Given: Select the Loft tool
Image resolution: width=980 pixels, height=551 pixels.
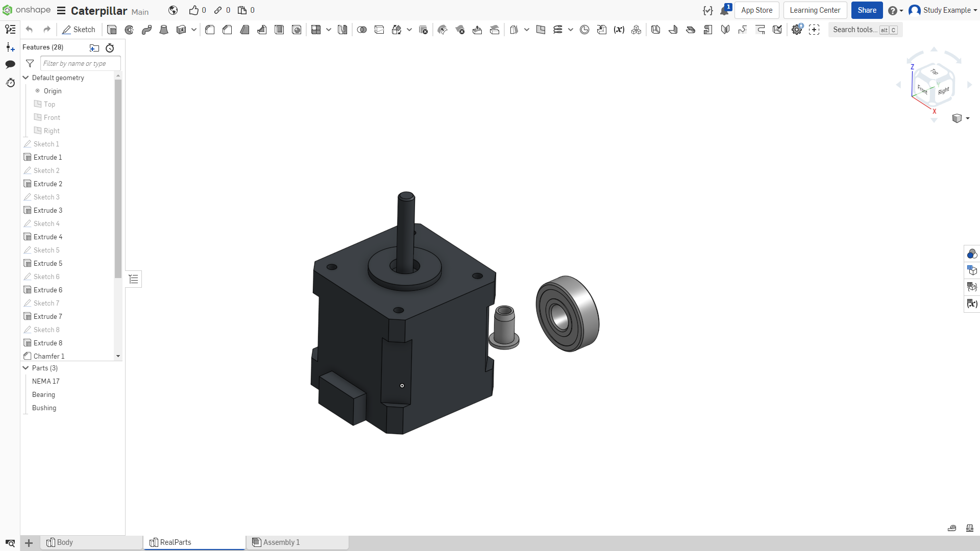Looking at the screenshot, I should click(164, 30).
